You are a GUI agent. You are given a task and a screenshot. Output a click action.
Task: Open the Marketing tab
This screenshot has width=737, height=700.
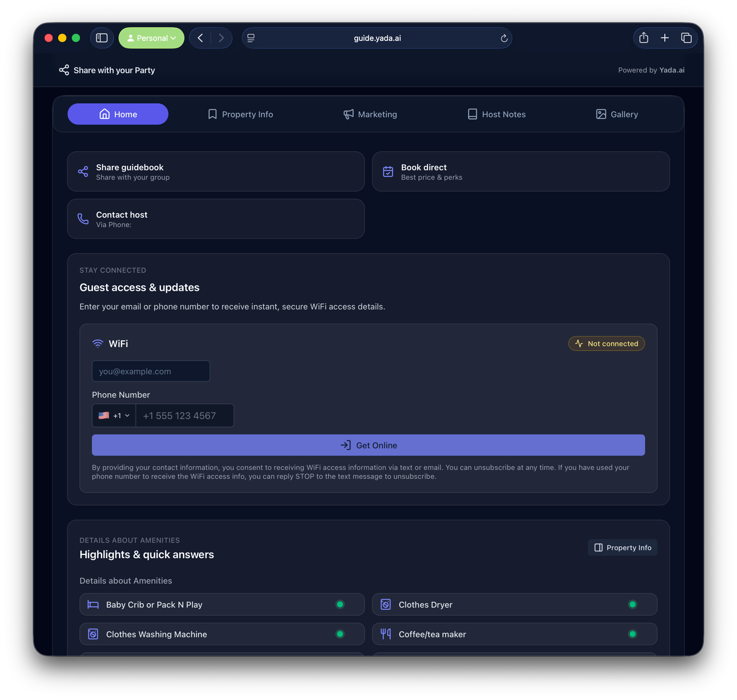coord(370,114)
